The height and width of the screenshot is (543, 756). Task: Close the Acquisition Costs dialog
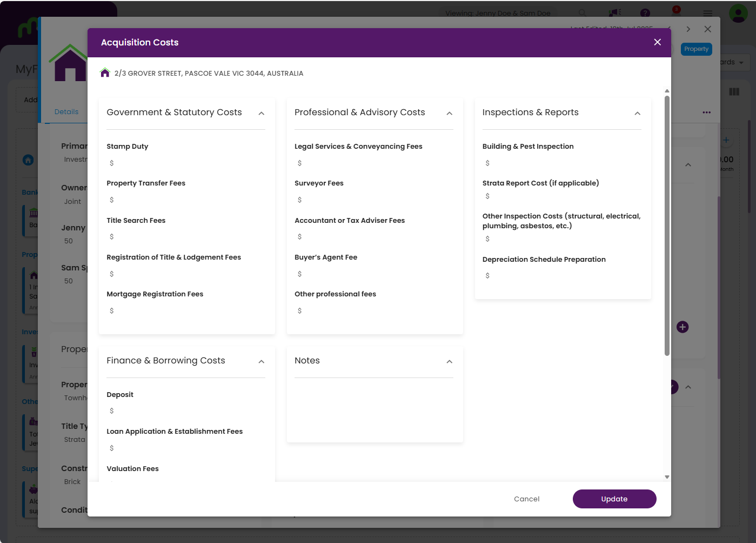tap(657, 42)
